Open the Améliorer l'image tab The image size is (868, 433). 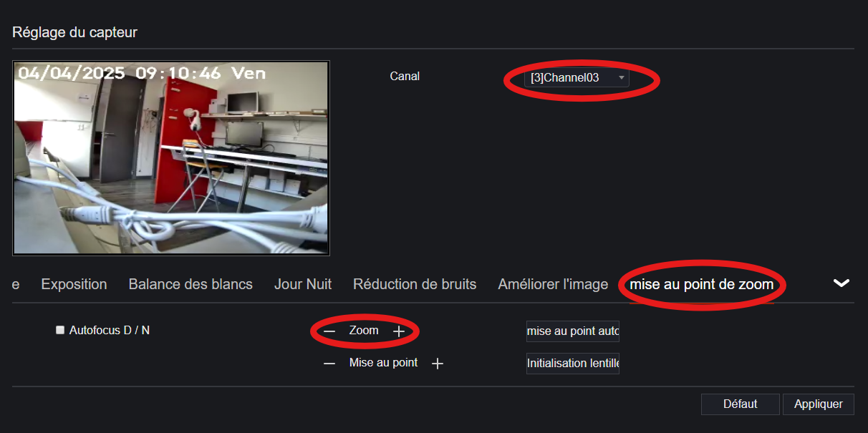553,284
